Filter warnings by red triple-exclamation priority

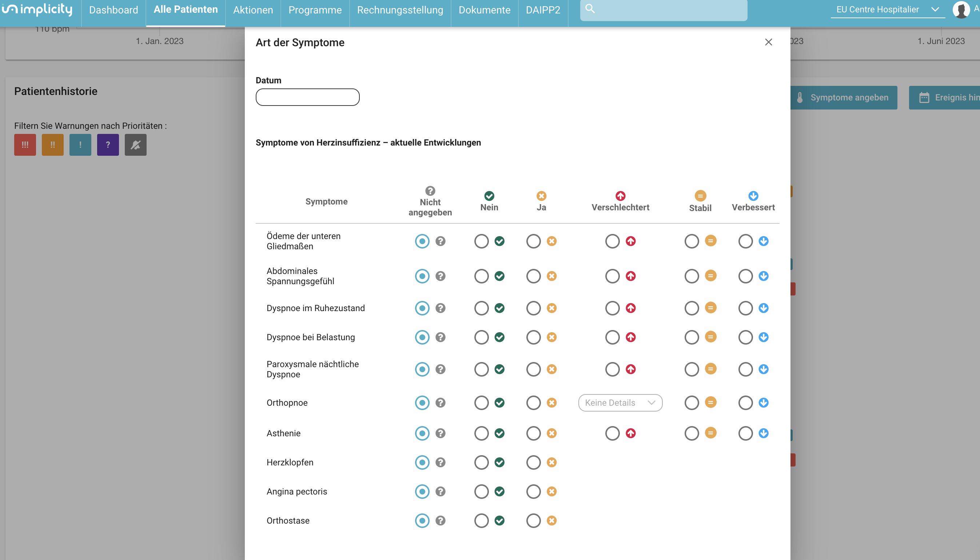[25, 144]
